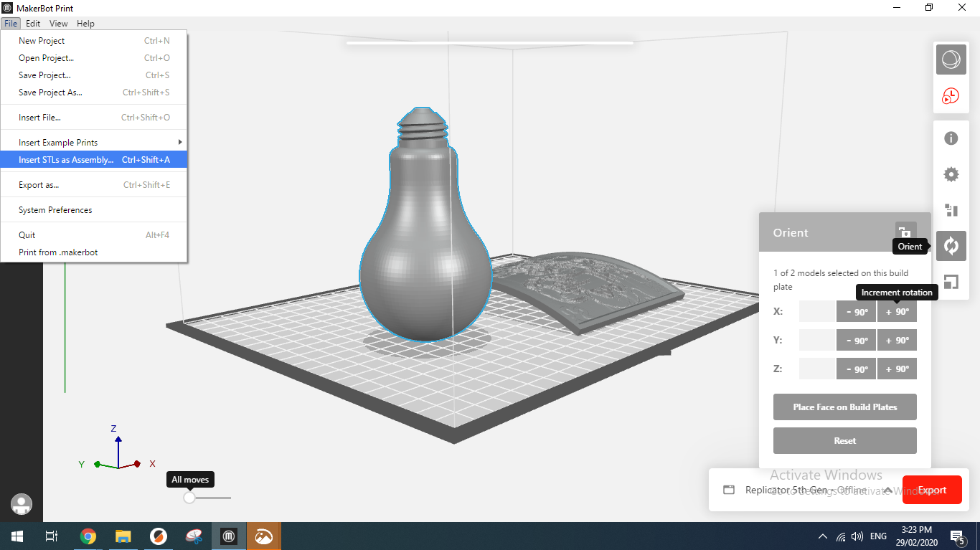This screenshot has width=980, height=550.
Task: Open System Preferences from File menu
Action: click(x=94, y=210)
